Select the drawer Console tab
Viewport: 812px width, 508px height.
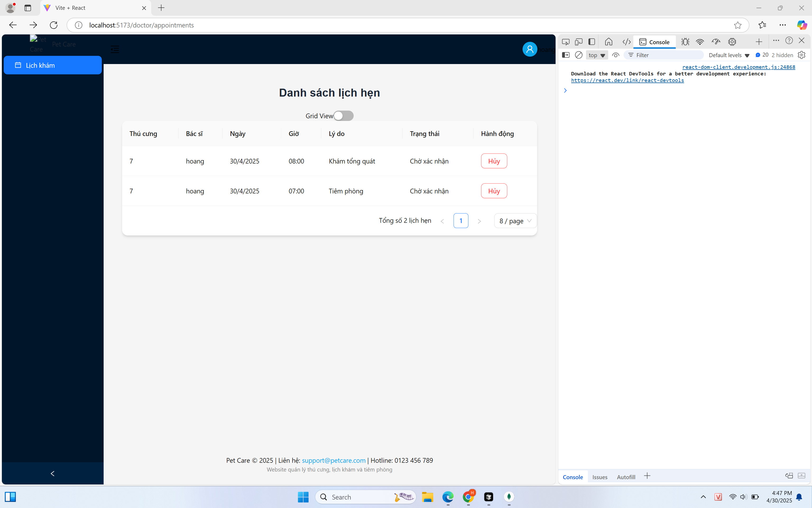[573, 477]
